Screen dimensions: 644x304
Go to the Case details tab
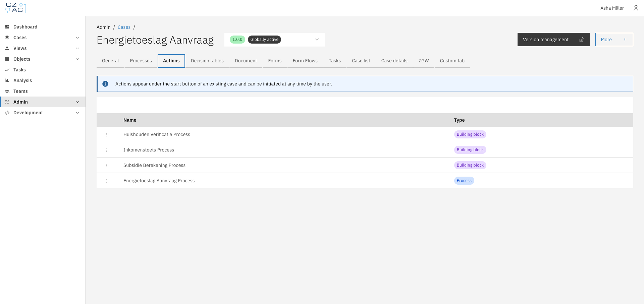click(x=394, y=61)
